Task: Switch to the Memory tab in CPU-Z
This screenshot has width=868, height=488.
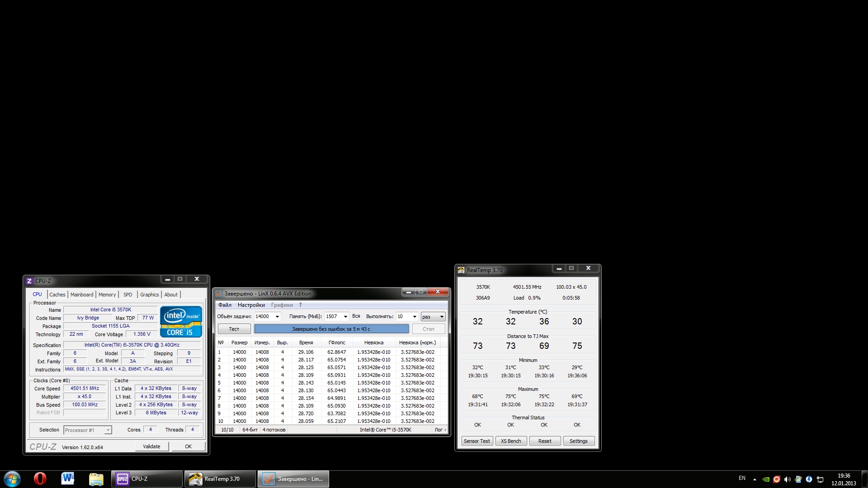Action: 107,295
